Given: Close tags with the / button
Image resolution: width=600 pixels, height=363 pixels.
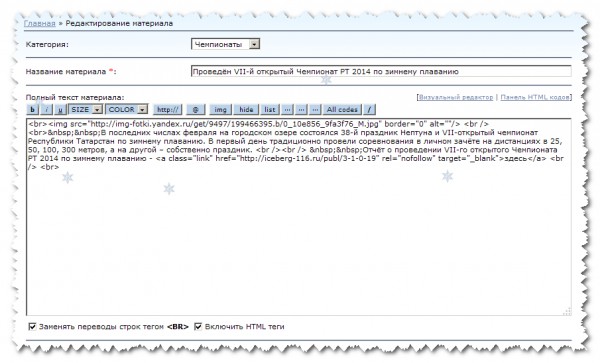Looking at the screenshot, I should [369, 109].
